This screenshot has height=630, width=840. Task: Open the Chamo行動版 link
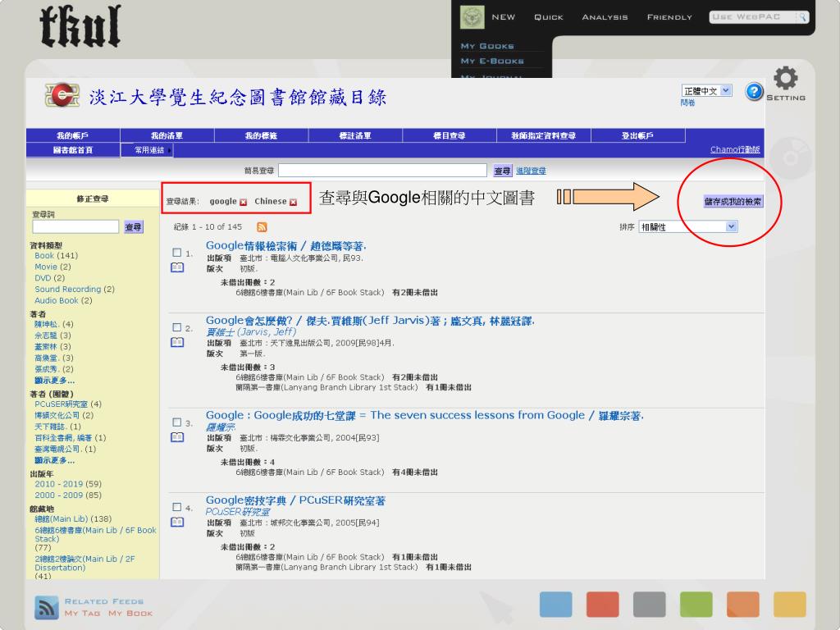click(x=735, y=149)
